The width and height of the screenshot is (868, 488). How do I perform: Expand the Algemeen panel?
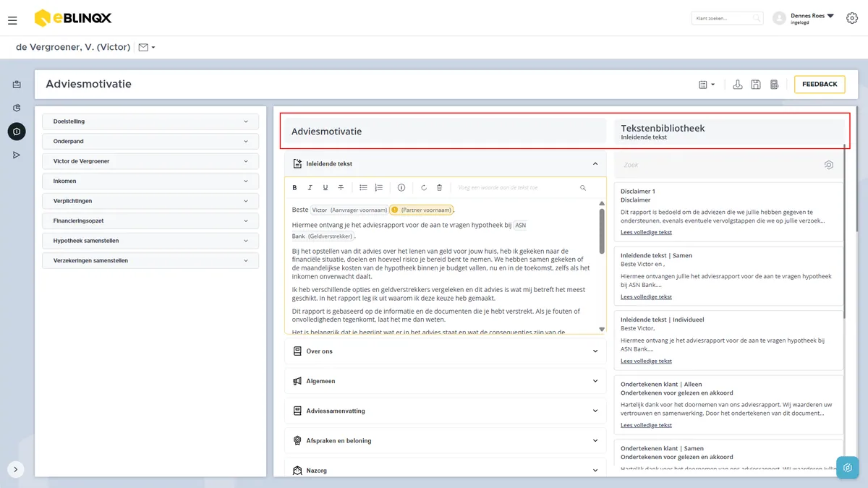(446, 381)
